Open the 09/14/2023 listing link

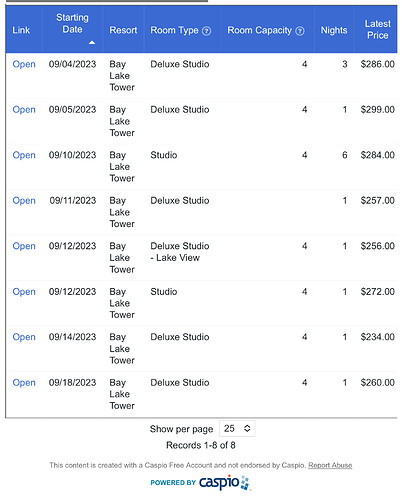[x=24, y=337]
